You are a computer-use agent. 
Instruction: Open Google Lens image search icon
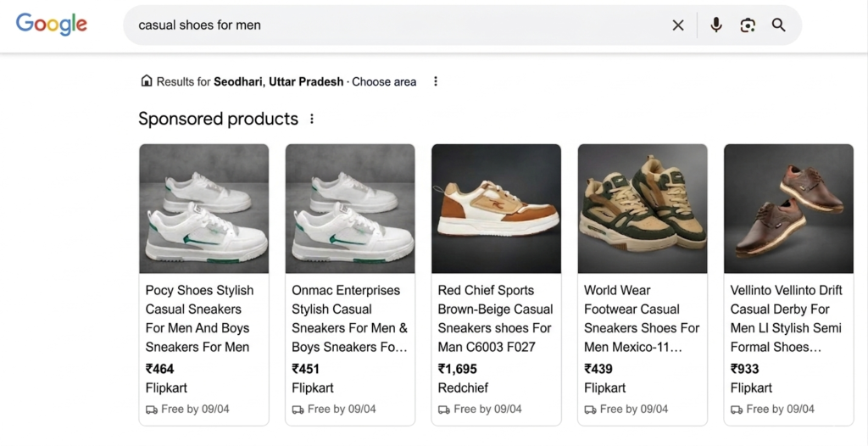[748, 25]
